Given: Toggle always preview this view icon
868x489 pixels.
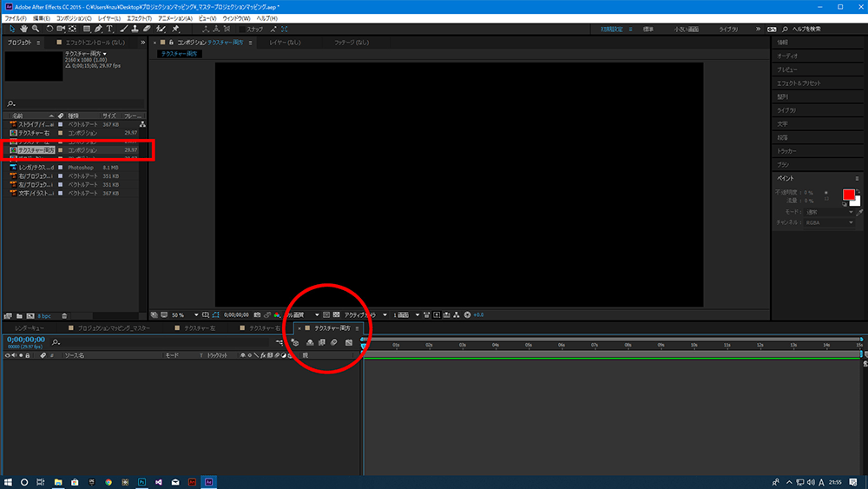Looking at the screenshot, I should (x=154, y=314).
